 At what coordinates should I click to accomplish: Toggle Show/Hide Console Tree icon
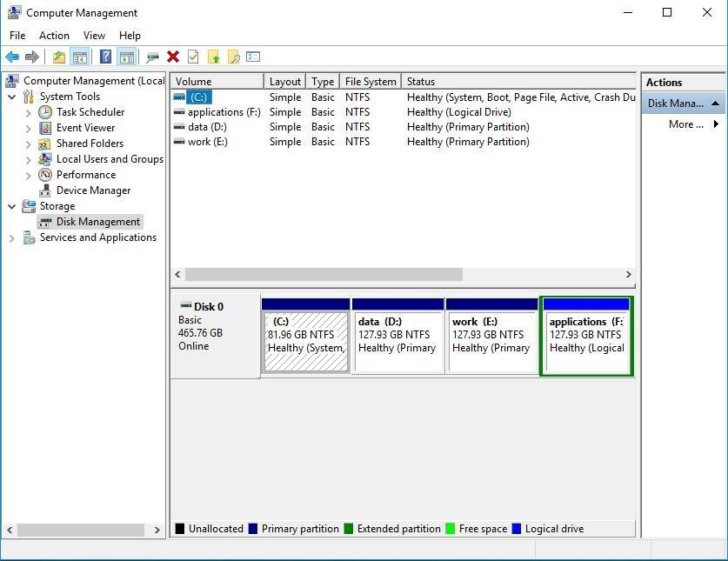80,57
